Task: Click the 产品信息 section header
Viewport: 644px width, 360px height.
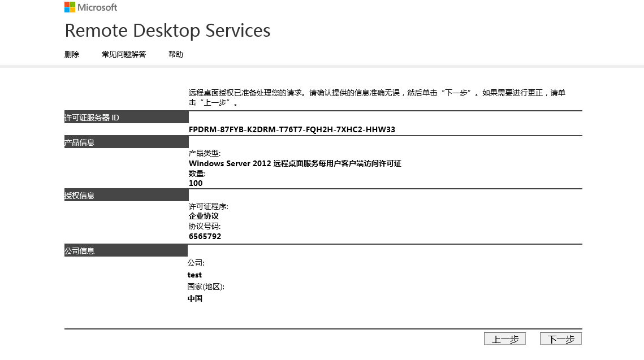Action: pos(126,142)
